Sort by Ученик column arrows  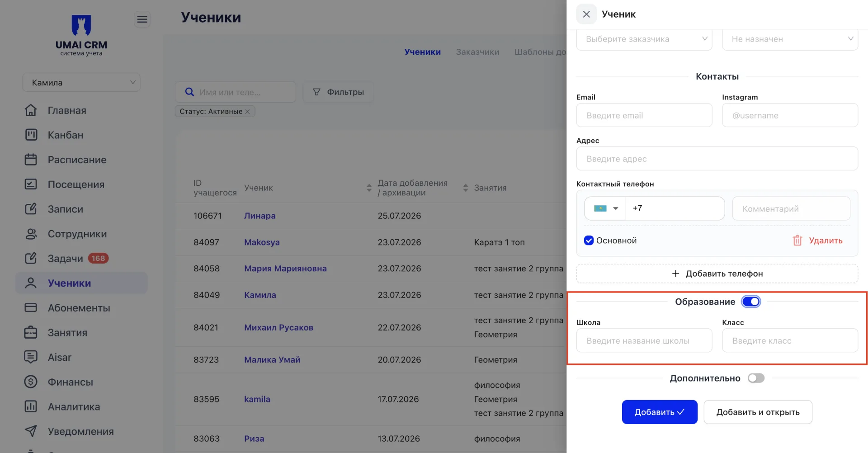(369, 188)
